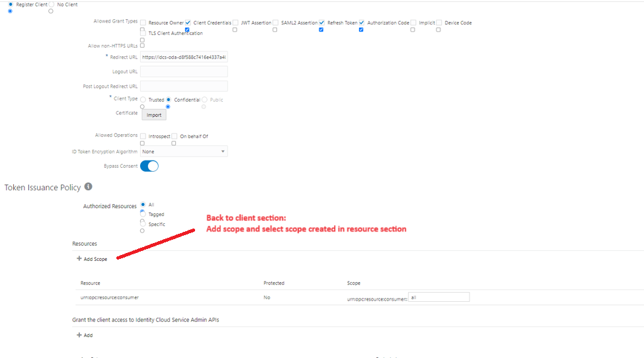The image size is (644, 358).
Task: Click the plus icon beside Add Scope
Action: coord(79,258)
